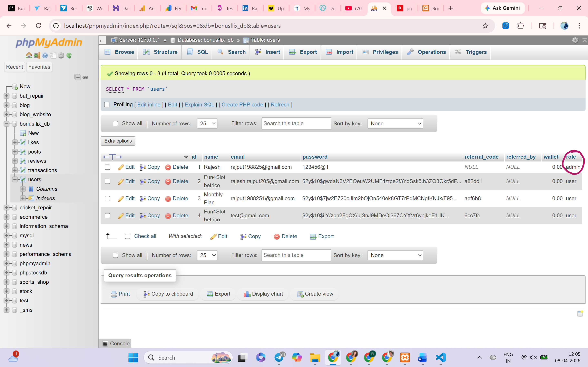Click the collapse all navigation icon

[x=77, y=77]
